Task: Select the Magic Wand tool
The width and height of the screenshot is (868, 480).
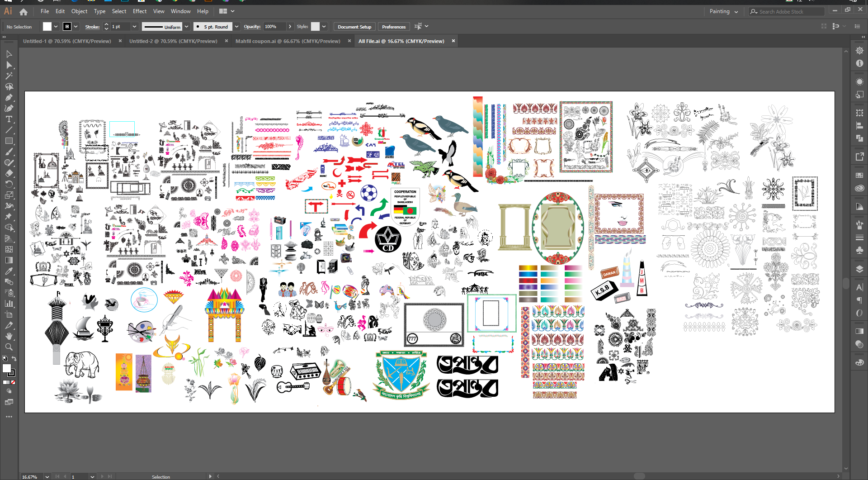Action: pyautogui.click(x=9, y=76)
